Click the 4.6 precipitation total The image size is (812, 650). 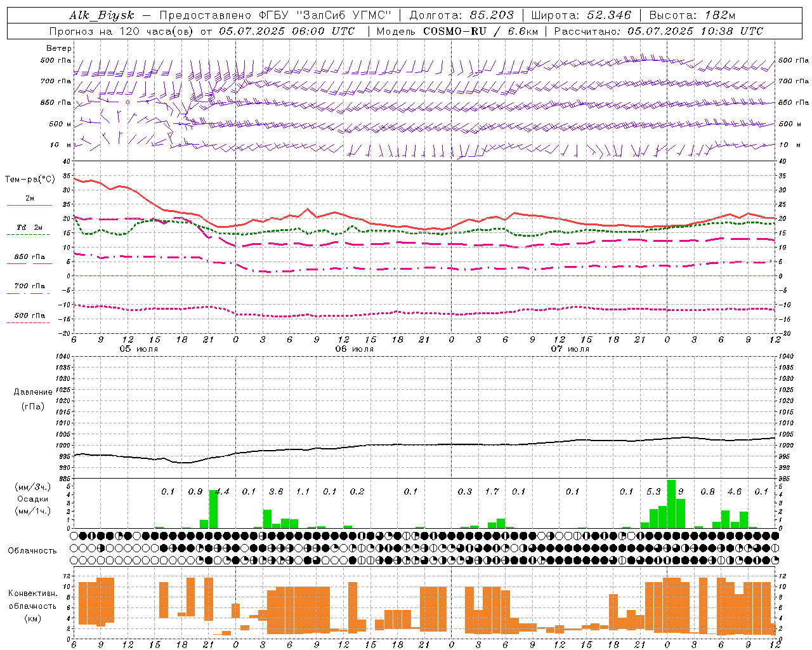735,491
